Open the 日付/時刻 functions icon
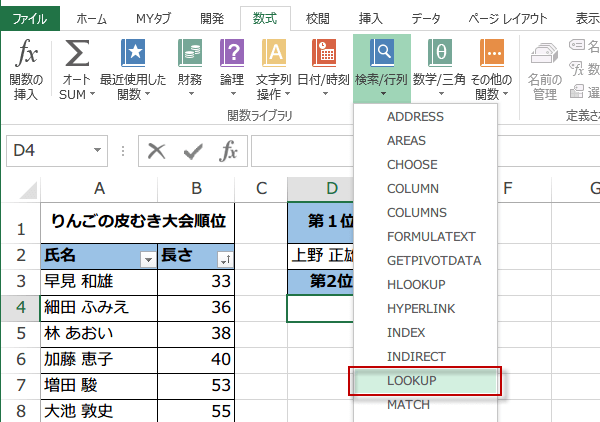The height and width of the screenshot is (422, 600). pos(324,53)
